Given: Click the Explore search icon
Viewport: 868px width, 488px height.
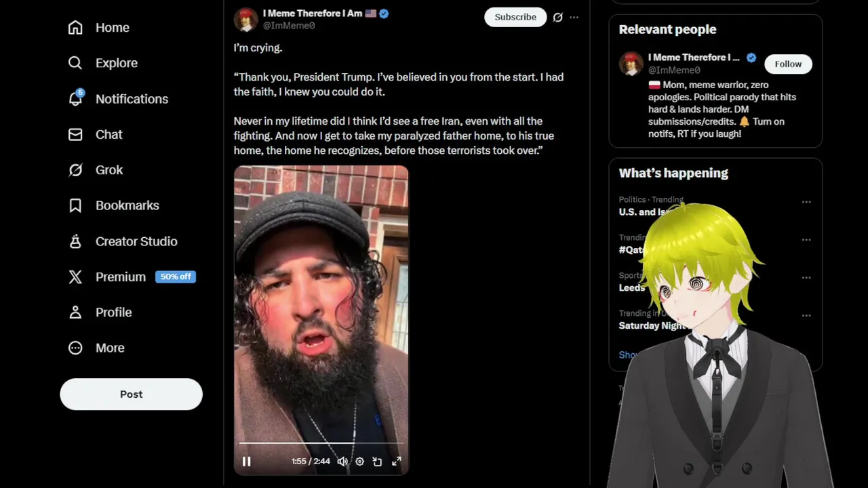Looking at the screenshot, I should point(75,63).
